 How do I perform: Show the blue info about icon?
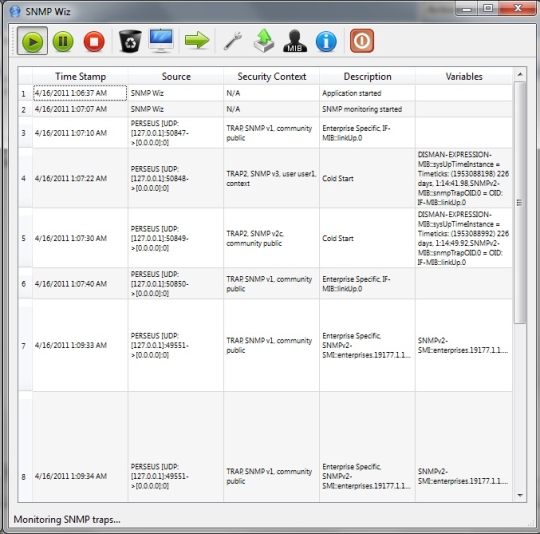326,42
